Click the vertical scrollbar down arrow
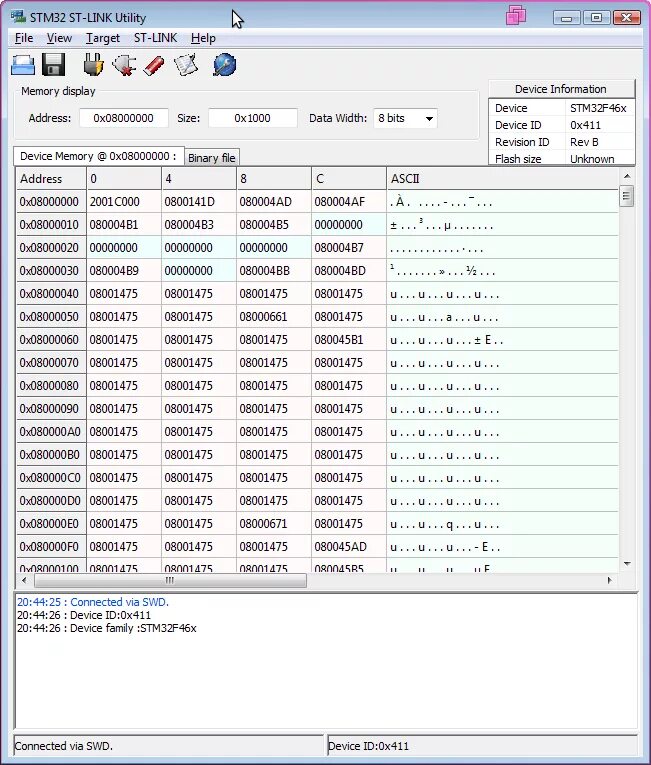 [627, 564]
